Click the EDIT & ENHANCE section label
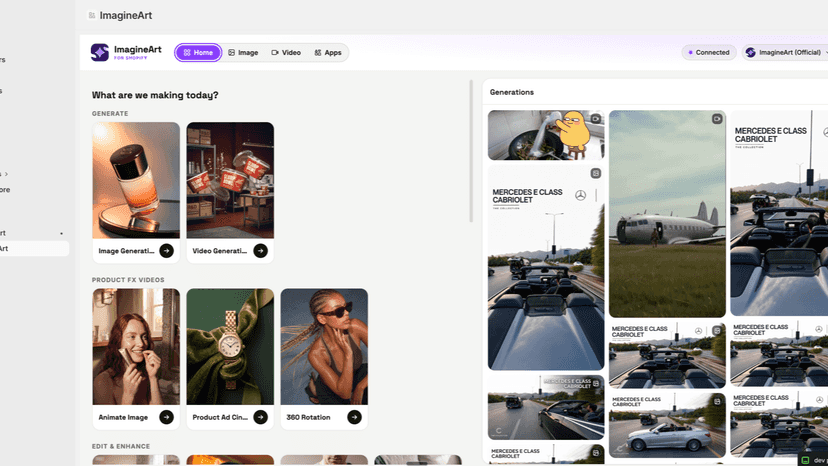The width and height of the screenshot is (828, 466). [x=121, y=446]
